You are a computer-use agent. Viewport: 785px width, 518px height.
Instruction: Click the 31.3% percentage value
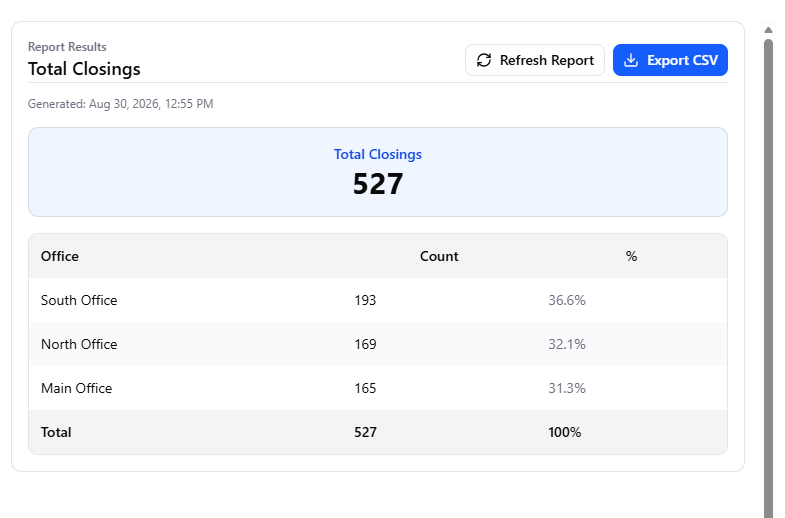(x=567, y=388)
